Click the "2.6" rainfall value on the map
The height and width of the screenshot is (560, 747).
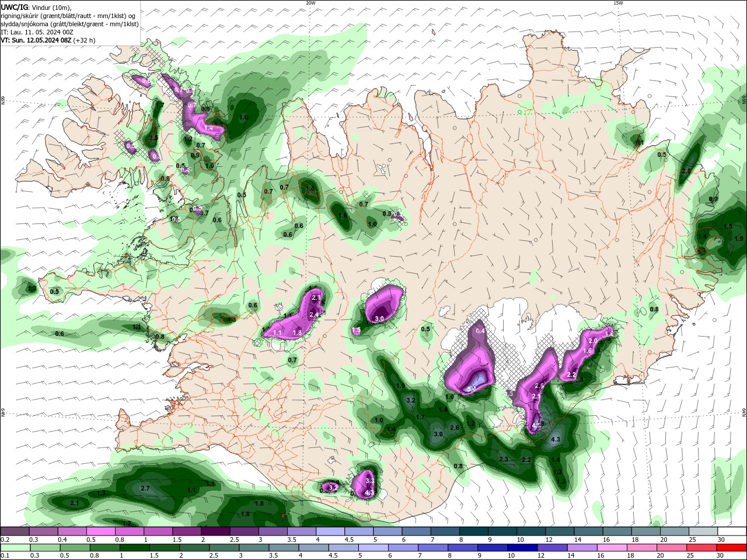point(455,428)
